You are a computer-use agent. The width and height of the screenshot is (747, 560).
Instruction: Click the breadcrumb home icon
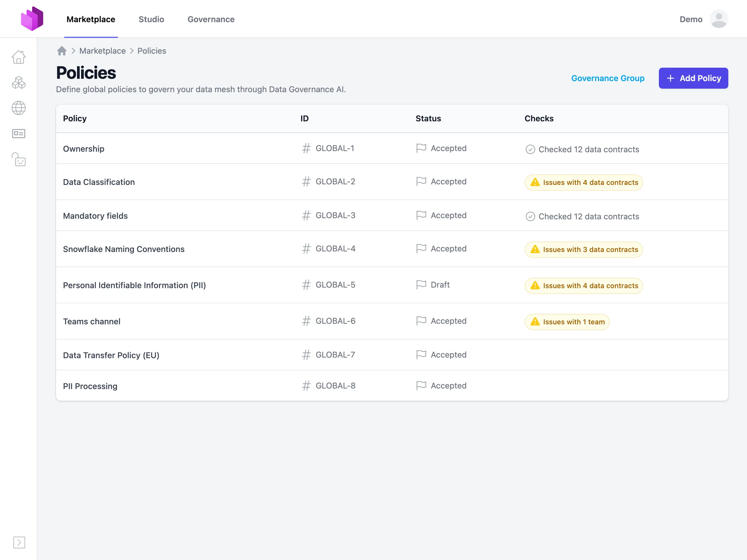coord(62,51)
